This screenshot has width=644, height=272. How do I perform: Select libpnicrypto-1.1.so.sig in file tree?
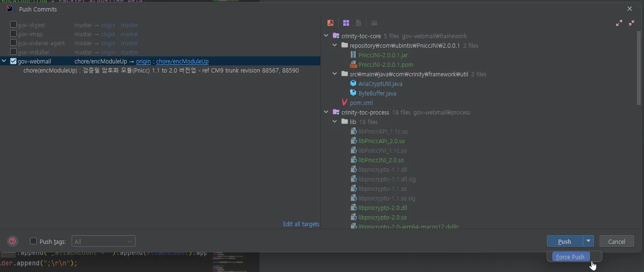[x=387, y=198]
